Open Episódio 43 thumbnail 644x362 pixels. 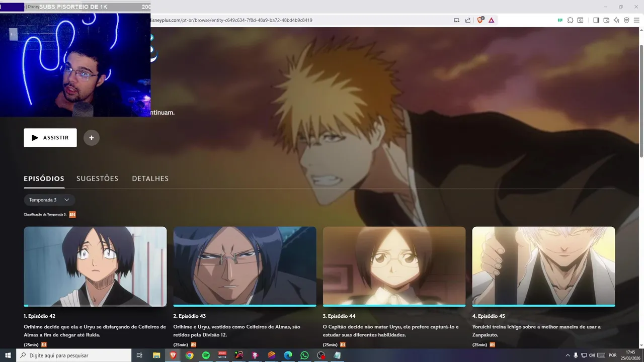coord(245,265)
